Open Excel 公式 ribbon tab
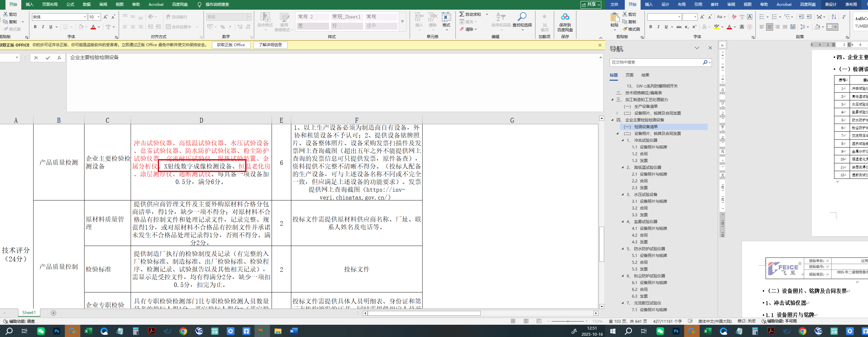Image resolution: width=868 pixels, height=337 pixels. pos(70,5)
